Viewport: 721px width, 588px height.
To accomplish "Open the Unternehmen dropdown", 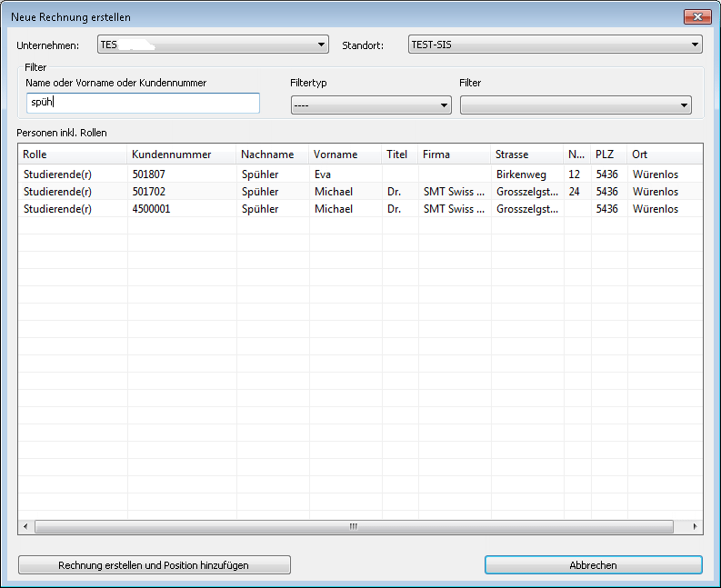I will pyautogui.click(x=213, y=45).
